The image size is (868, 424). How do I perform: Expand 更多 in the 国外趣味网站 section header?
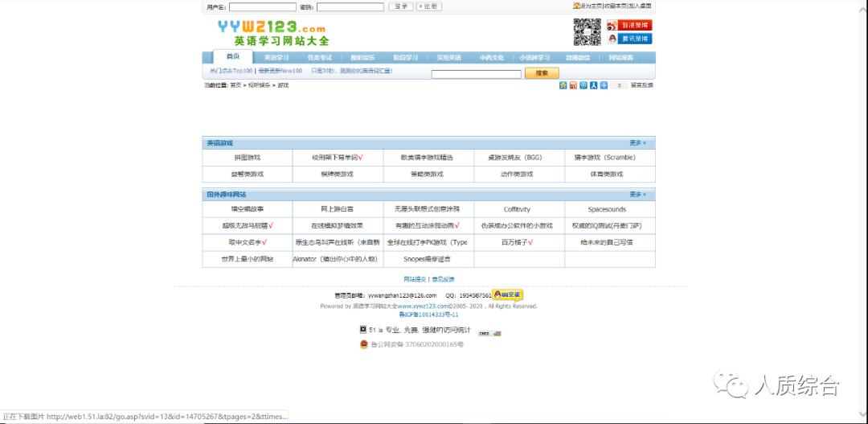(637, 195)
